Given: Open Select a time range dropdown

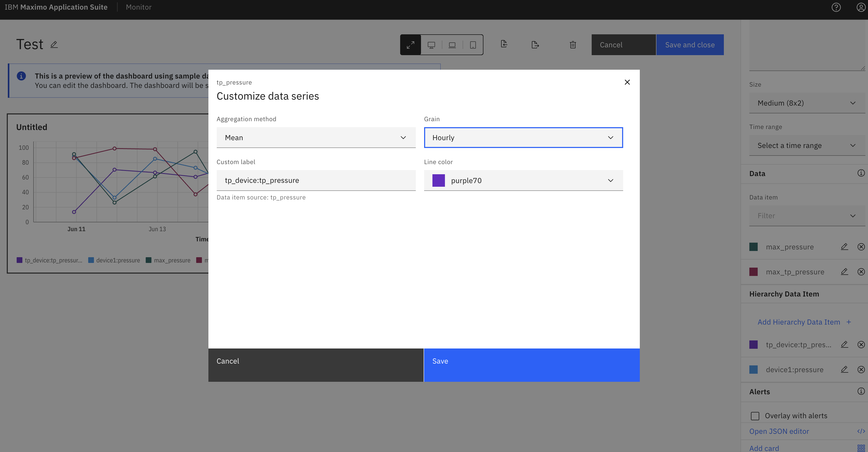Looking at the screenshot, I should coord(807,145).
